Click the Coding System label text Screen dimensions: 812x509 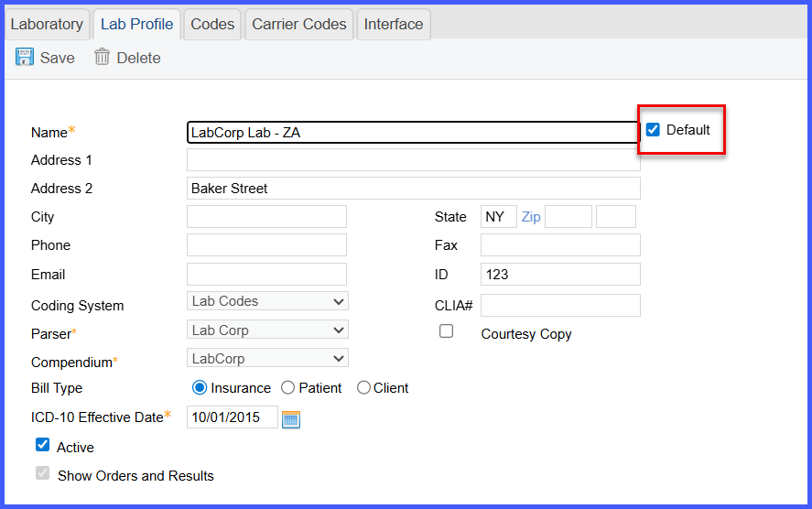point(77,306)
